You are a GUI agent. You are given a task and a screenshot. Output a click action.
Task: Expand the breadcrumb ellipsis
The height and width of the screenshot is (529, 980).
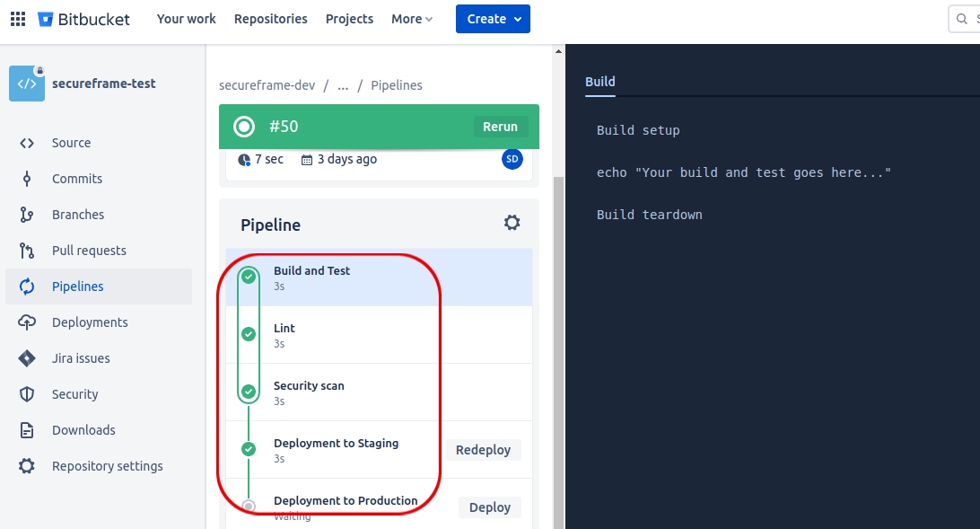(343, 85)
